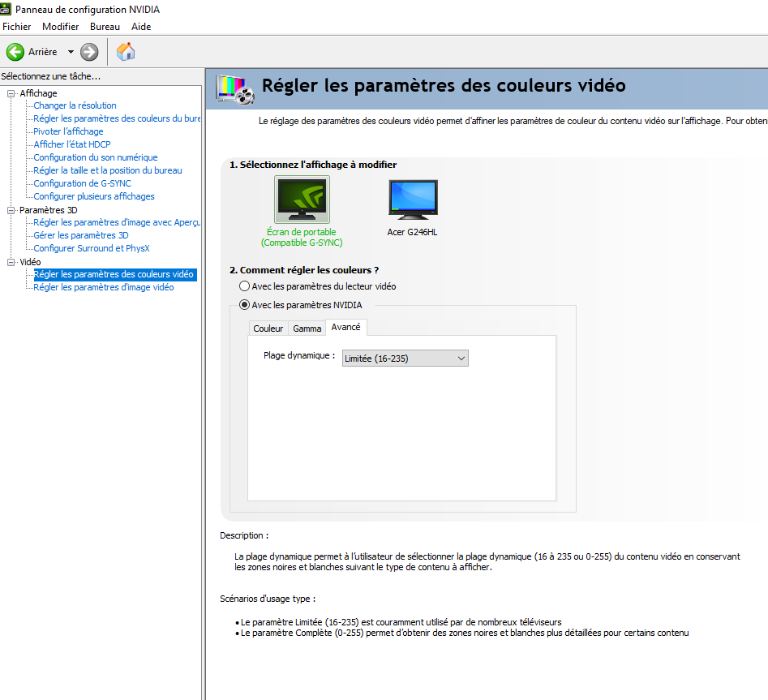
Task: Open the Modifier menu
Action: pyautogui.click(x=60, y=27)
